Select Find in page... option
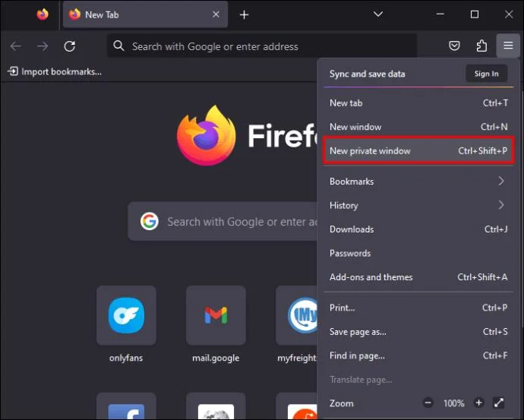 coord(418,355)
